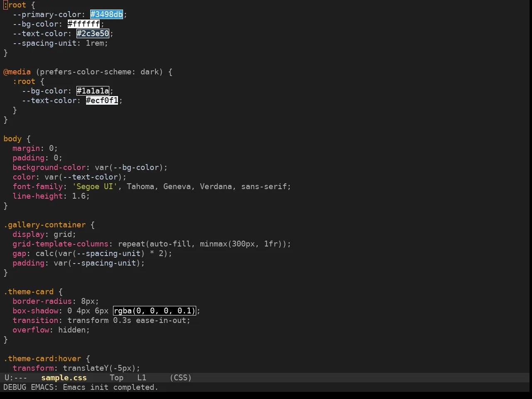The width and height of the screenshot is (532, 399).
Task: Click the padding: var(--spacing-unit) line
Action: click(79, 263)
